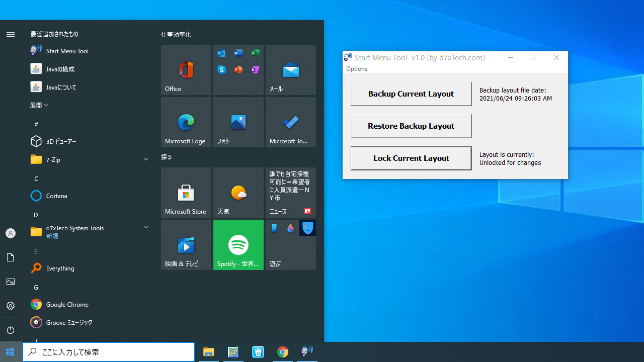Open the OneNote icon in Office apps tile

[x=255, y=70]
